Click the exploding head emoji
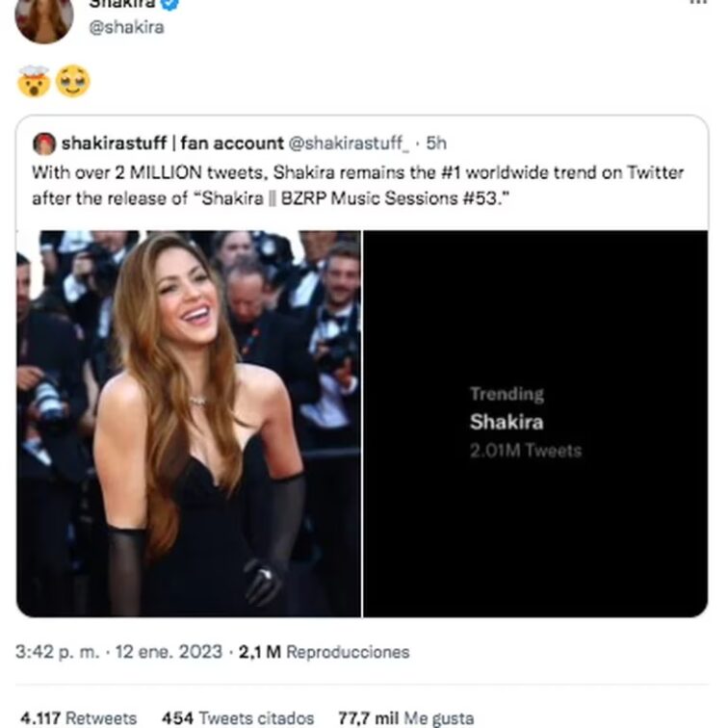Viewport: 728px width, 728px height. tap(35, 81)
